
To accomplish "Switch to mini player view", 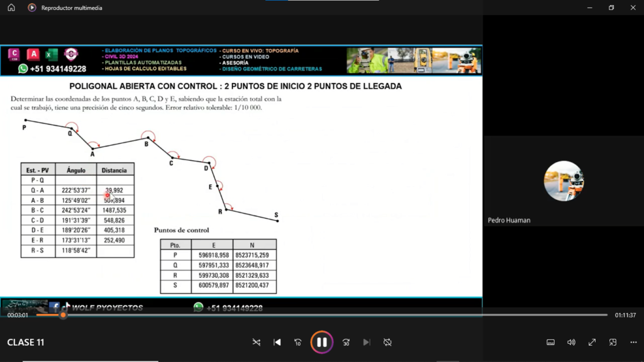I will 613,342.
